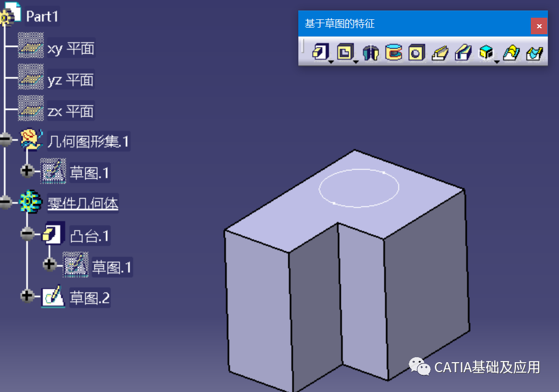
Task: Collapse the 几何图形集.1 node
Action: pos(6,139)
